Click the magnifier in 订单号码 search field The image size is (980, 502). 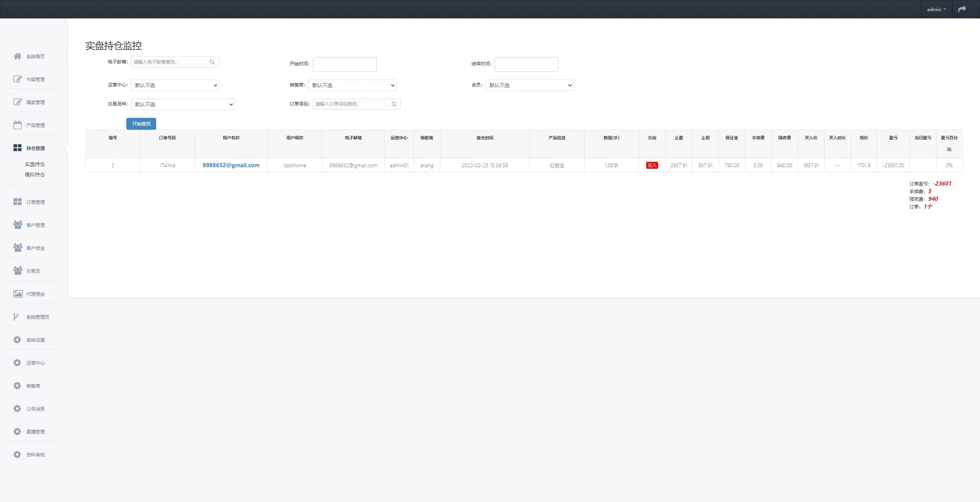pyautogui.click(x=394, y=104)
